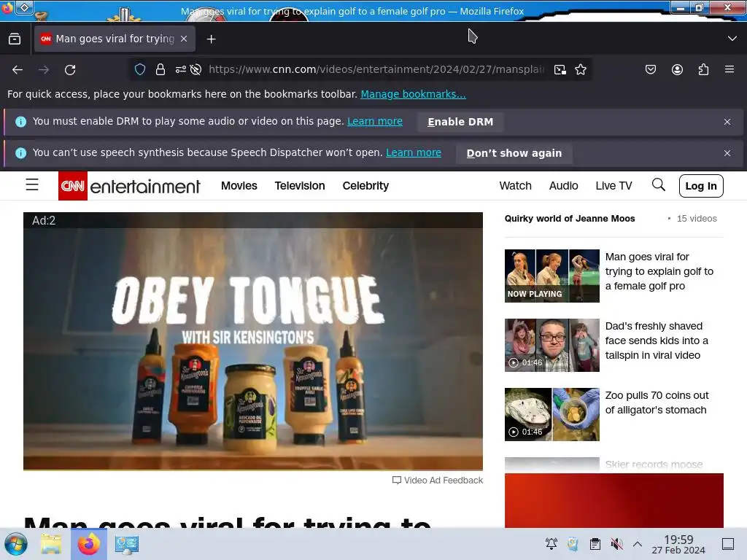
Task: Click Video Ad Feedback link
Action: (438, 480)
